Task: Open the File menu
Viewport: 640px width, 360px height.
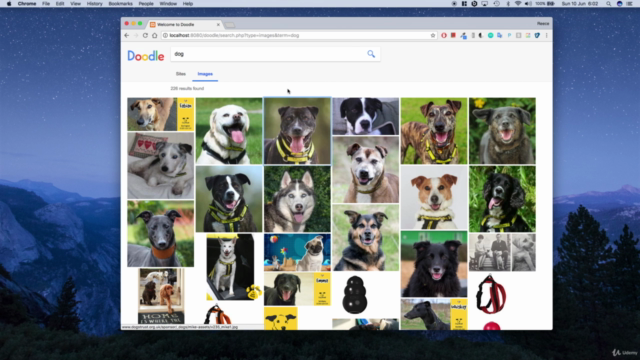Action: 46,4
